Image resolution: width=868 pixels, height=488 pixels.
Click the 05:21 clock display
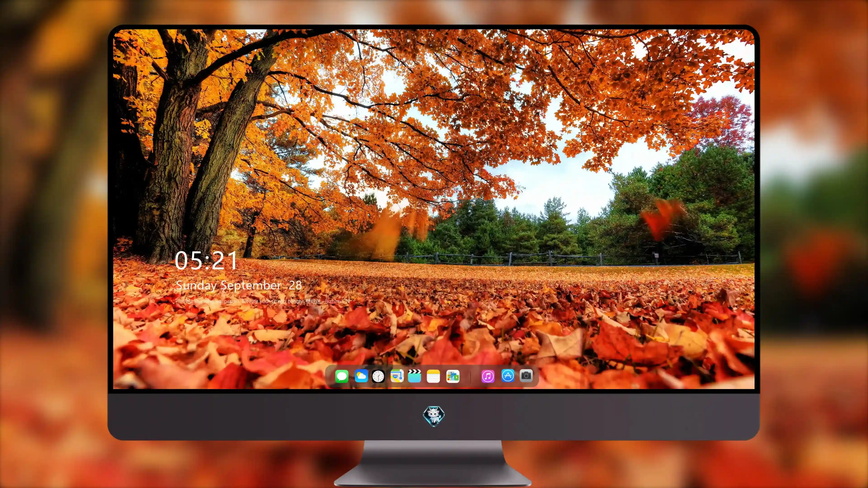pos(206,261)
